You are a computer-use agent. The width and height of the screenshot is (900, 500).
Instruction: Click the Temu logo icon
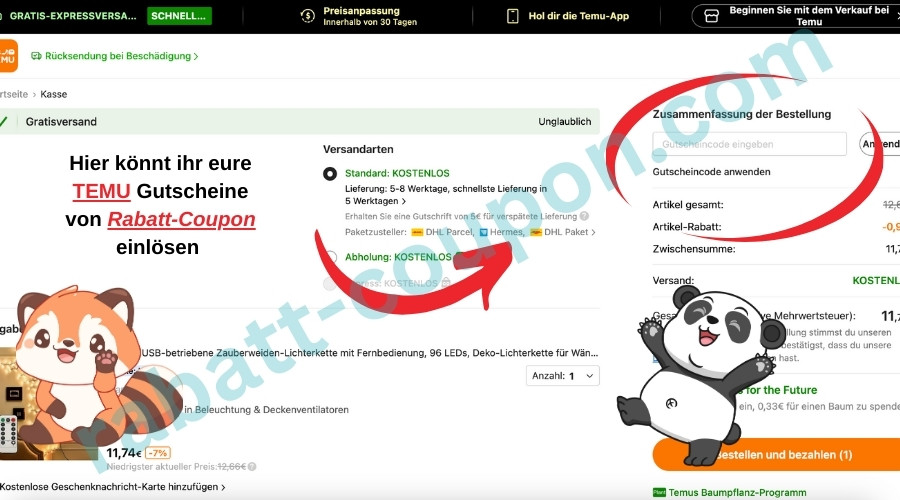coord(8,55)
